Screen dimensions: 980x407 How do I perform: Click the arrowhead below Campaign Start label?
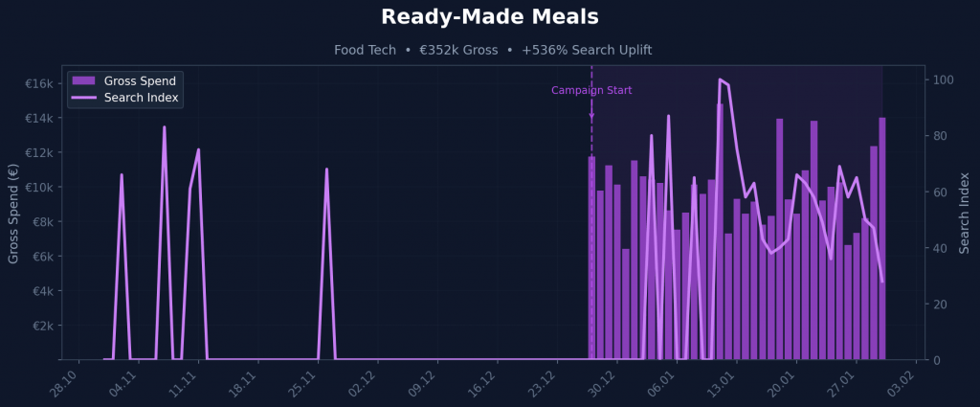(x=591, y=117)
